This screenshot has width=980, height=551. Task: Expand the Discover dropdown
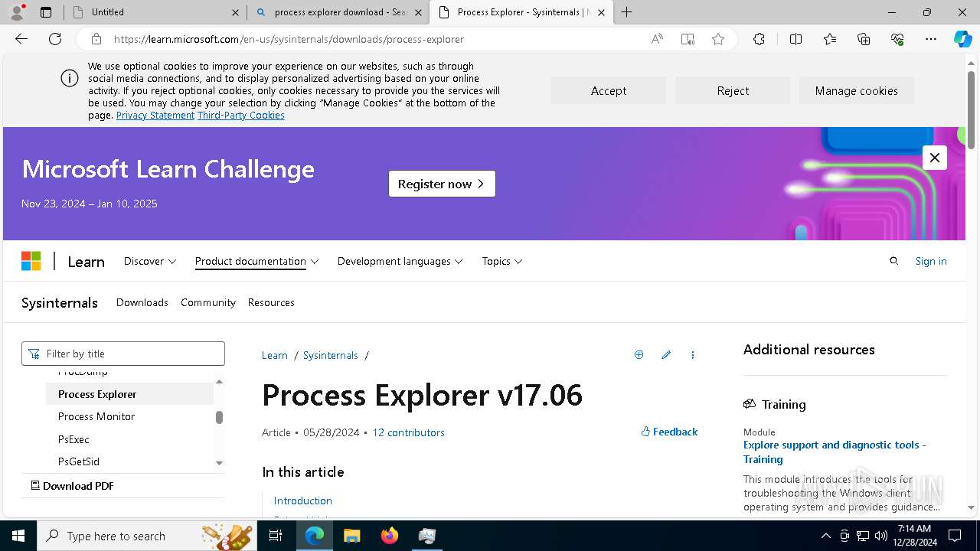click(x=150, y=261)
